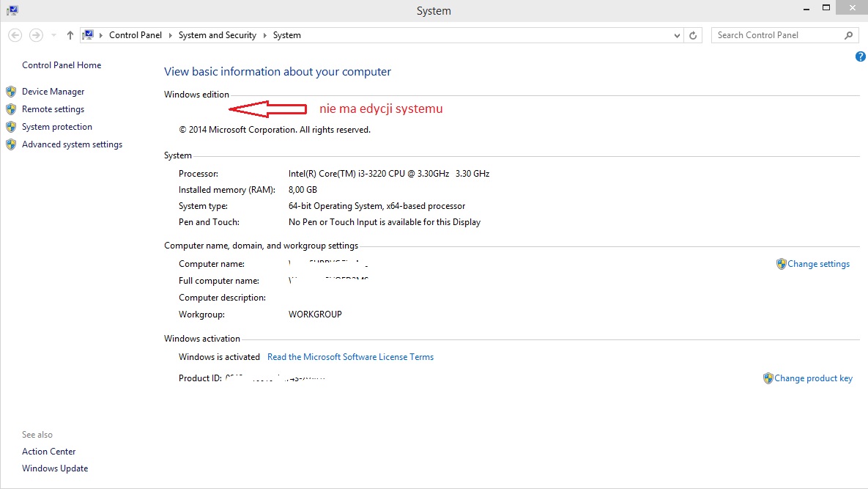Open Advanced system settings
The image size is (868, 489).
tap(72, 144)
